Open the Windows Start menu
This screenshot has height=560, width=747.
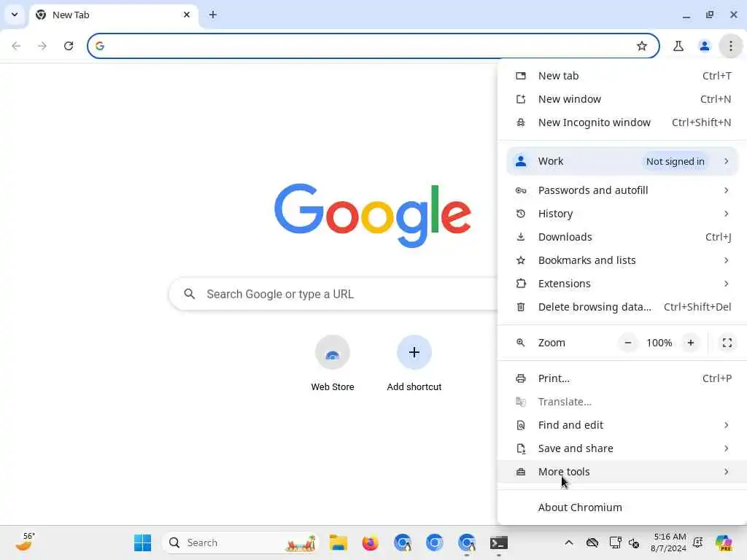[x=142, y=542]
